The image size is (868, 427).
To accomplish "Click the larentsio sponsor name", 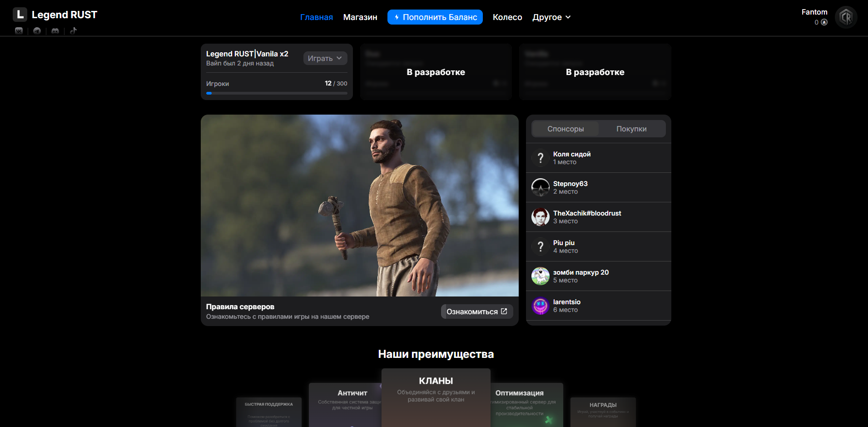I will pyautogui.click(x=567, y=302).
